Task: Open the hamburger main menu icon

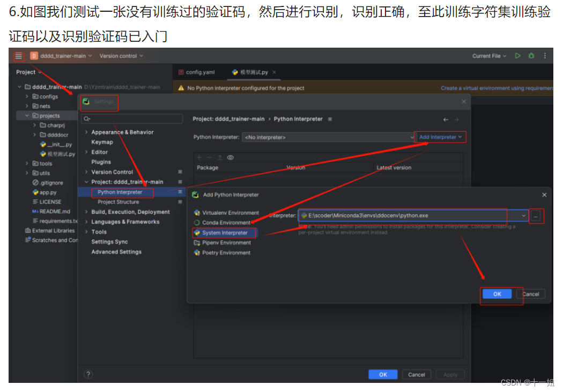Action: [x=18, y=56]
